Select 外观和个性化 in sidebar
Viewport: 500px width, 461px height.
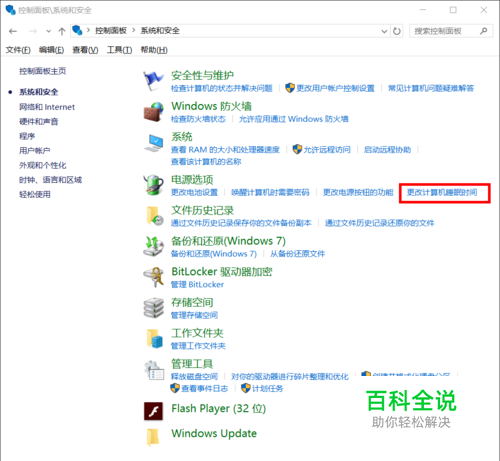point(43,165)
